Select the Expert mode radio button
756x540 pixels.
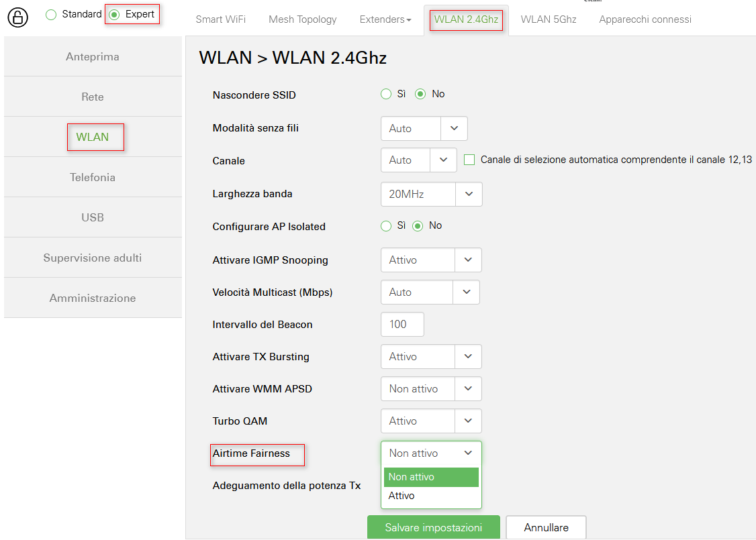(x=115, y=15)
